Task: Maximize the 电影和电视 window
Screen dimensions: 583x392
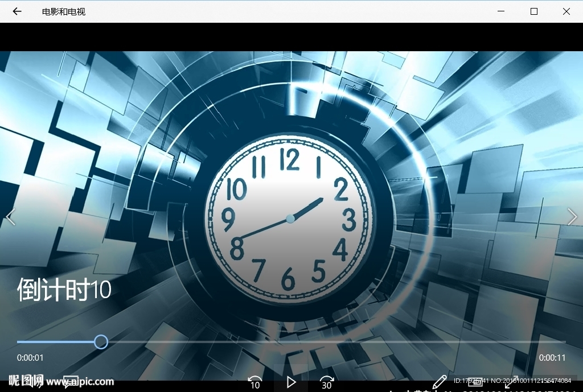Action: (534, 11)
